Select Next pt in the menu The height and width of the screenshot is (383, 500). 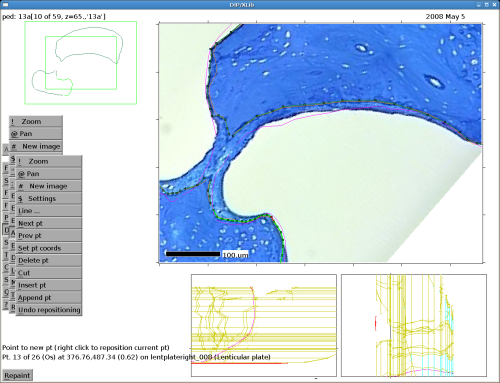49,223
